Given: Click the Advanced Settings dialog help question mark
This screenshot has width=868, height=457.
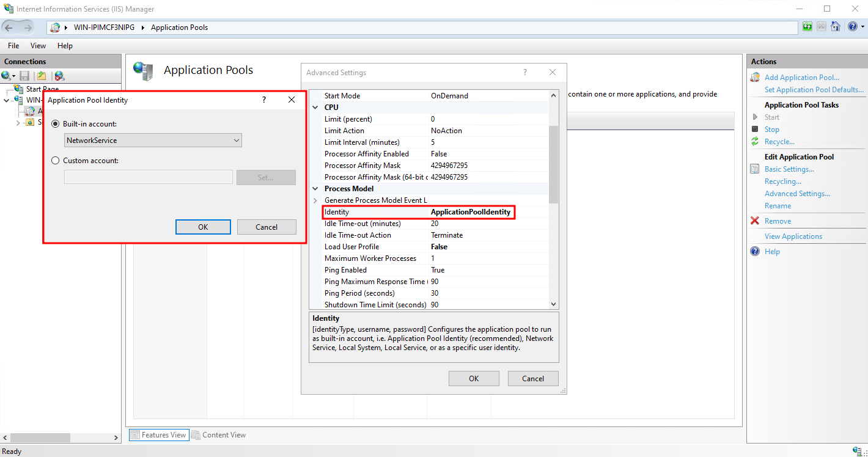Looking at the screenshot, I should [524, 72].
